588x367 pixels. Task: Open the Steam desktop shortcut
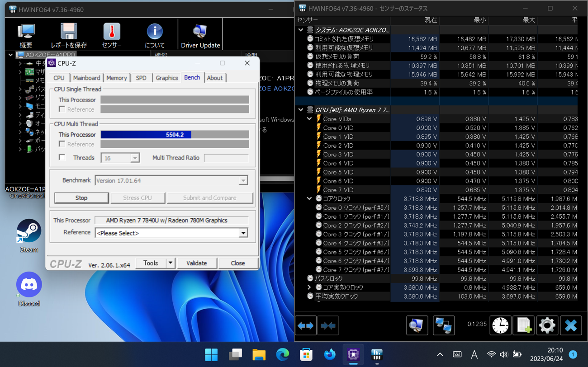coord(29,236)
